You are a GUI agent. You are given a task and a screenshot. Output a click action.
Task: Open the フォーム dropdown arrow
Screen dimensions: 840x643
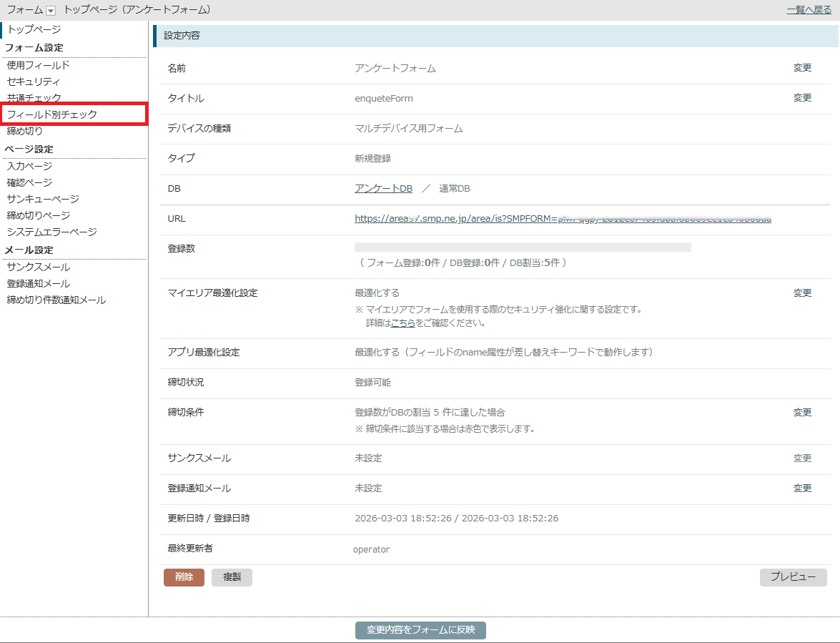(50, 10)
